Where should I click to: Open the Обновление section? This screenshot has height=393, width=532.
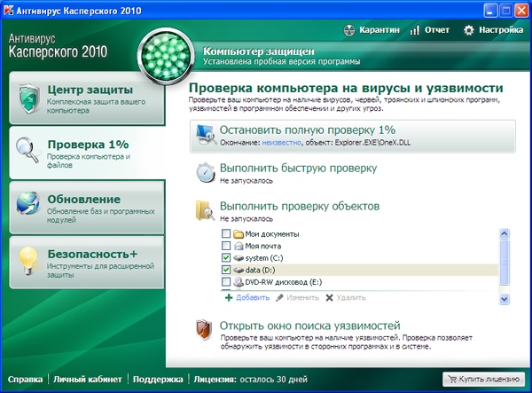click(x=87, y=208)
